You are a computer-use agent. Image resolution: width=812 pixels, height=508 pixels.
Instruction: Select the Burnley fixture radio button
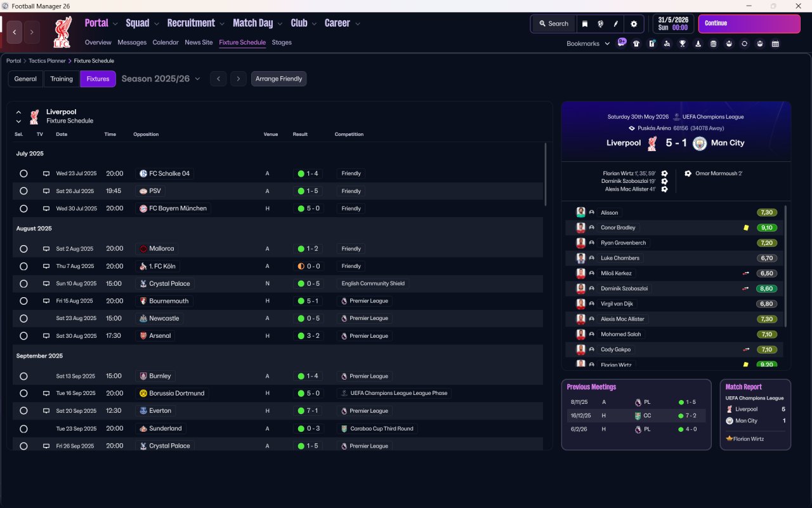tap(23, 376)
